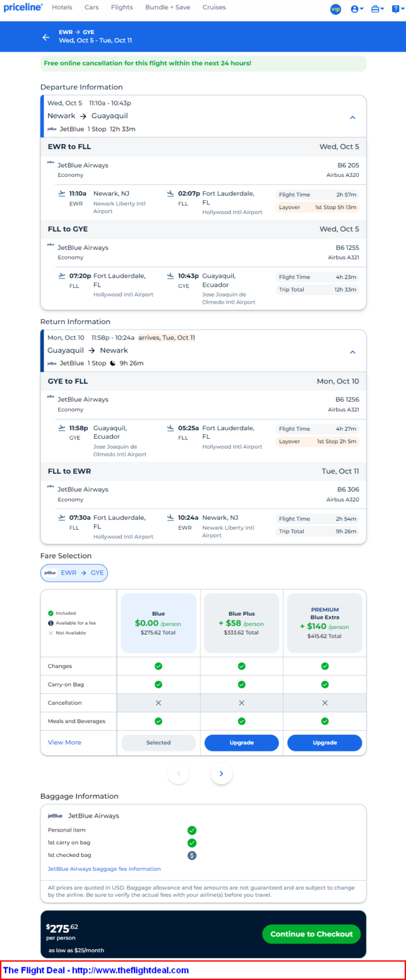Go back using the left arrow
Image resolution: width=406 pixels, height=980 pixels.
click(46, 37)
